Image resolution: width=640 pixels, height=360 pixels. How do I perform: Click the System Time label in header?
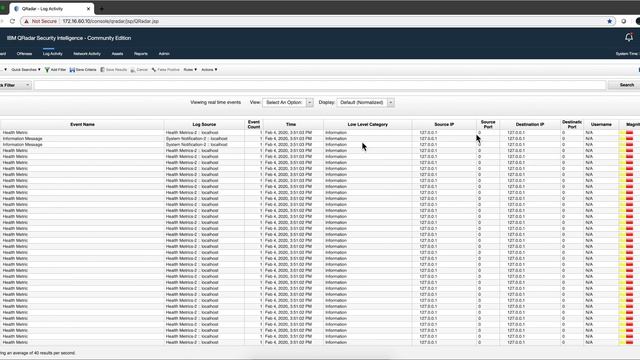click(x=627, y=54)
